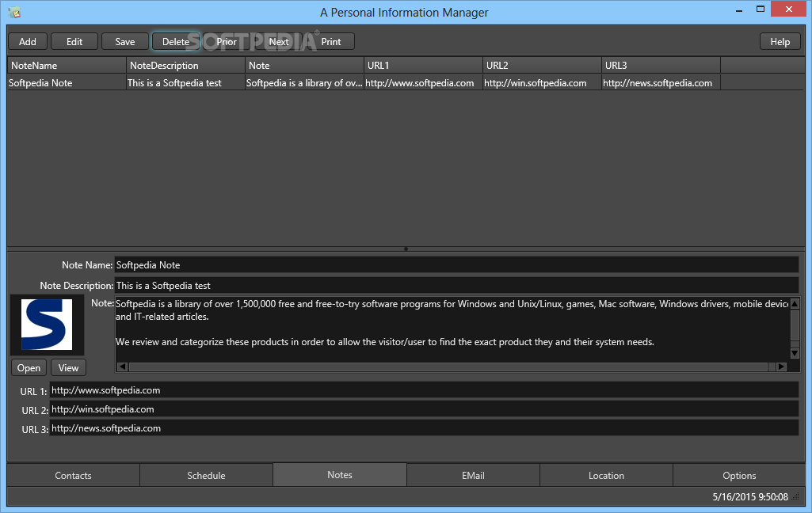Click the Open image button

[x=29, y=367]
